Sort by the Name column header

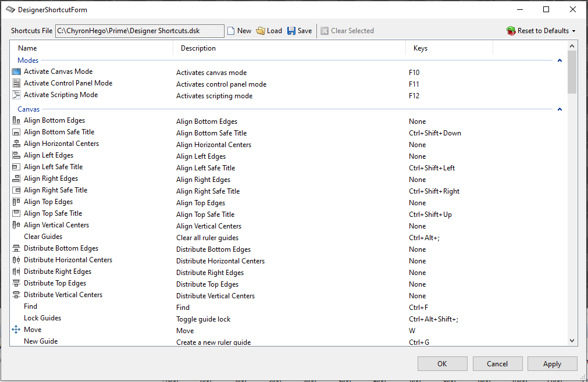[x=91, y=48]
